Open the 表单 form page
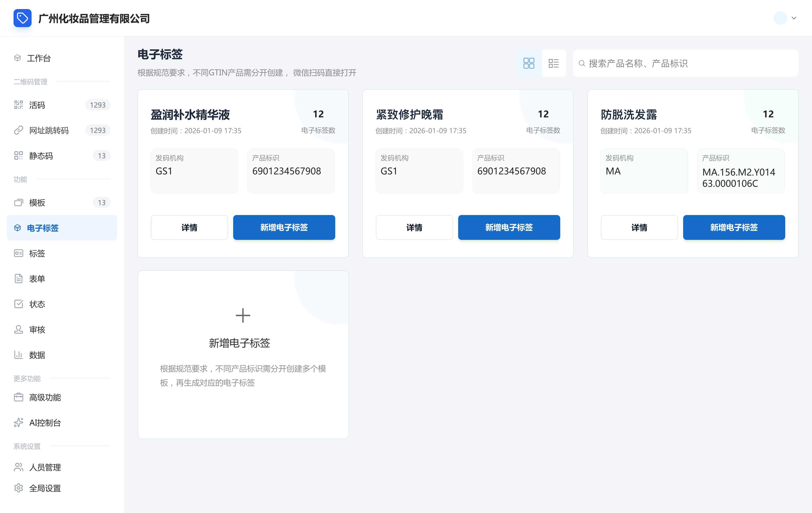 click(37, 279)
